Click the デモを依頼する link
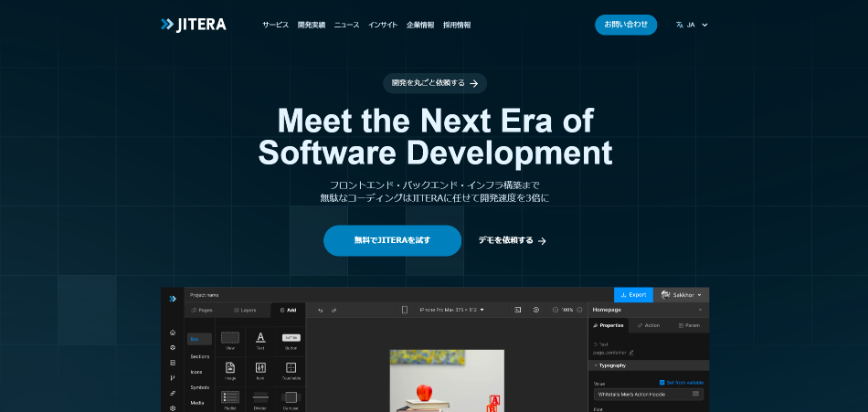868x412 pixels. [x=511, y=240]
